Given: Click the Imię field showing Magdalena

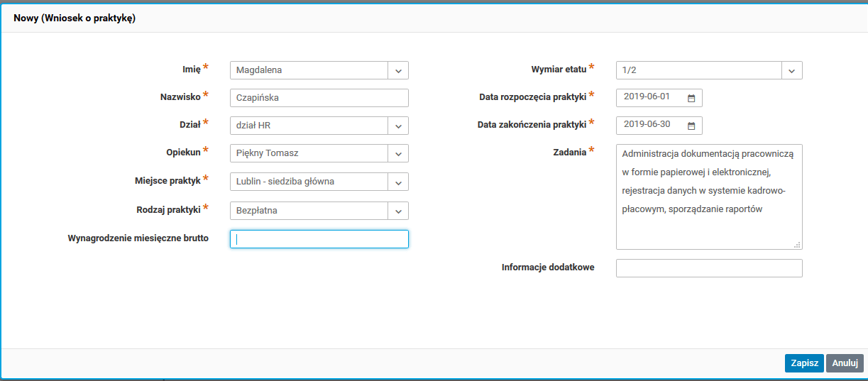Looking at the screenshot, I should (309, 70).
